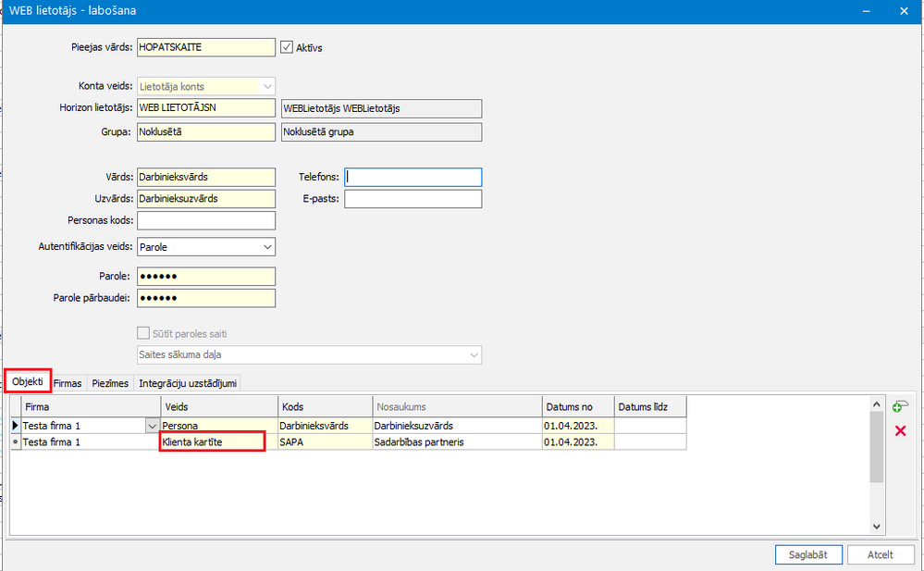The width and height of the screenshot is (924, 571).
Task: Click the Personas kods field
Action: point(206,220)
